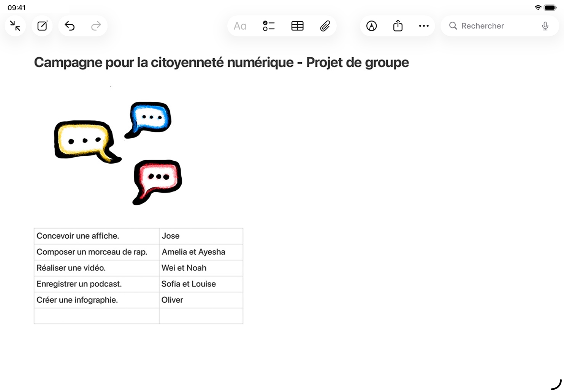Add an attachment with the paperclip icon

pos(325,26)
